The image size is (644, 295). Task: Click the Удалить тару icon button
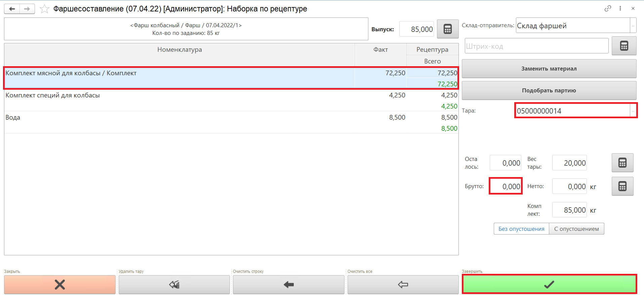coord(174,285)
